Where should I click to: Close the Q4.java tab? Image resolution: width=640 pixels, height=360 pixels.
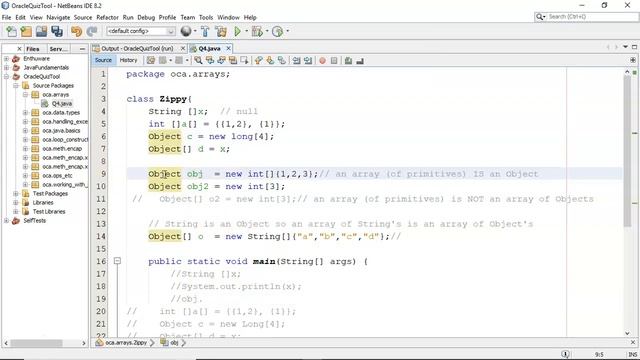pyautogui.click(x=229, y=48)
